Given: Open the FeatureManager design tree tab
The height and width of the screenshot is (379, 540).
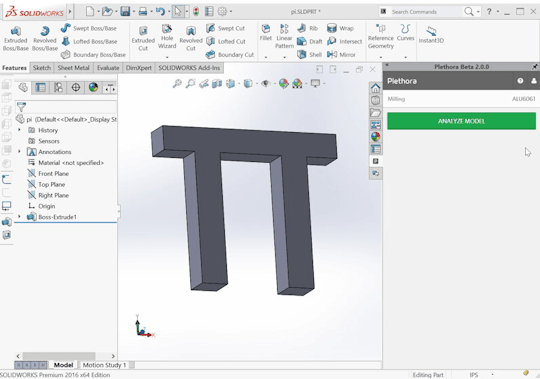Looking at the screenshot, I should [x=23, y=87].
